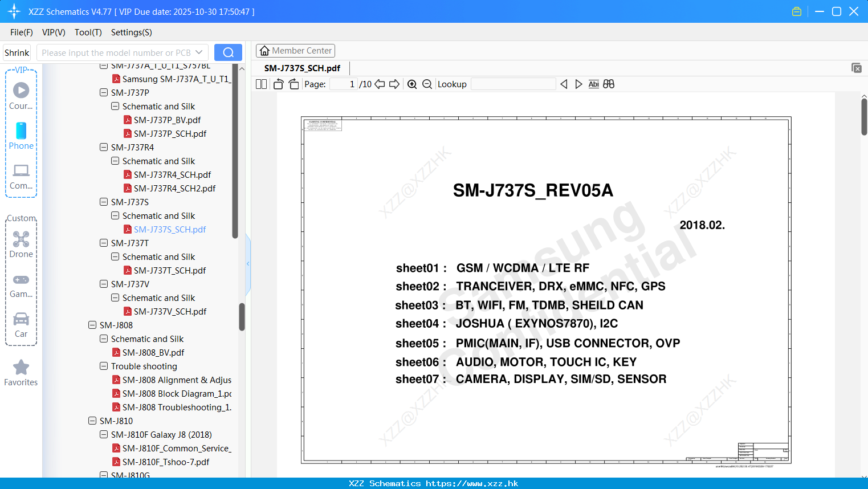The height and width of the screenshot is (489, 868).
Task: Zoom out of the schematic page
Action: (427, 84)
